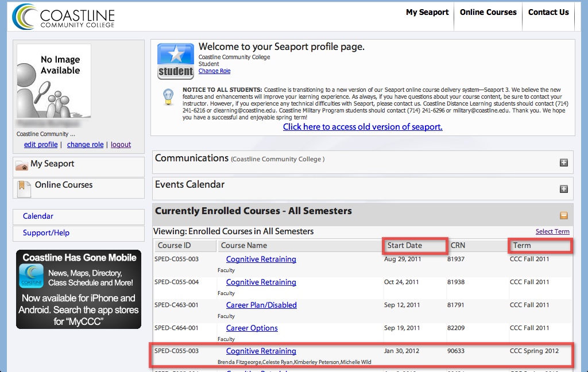Open the Career Plan/Disabled course
The height and width of the screenshot is (372, 588).
(261, 305)
